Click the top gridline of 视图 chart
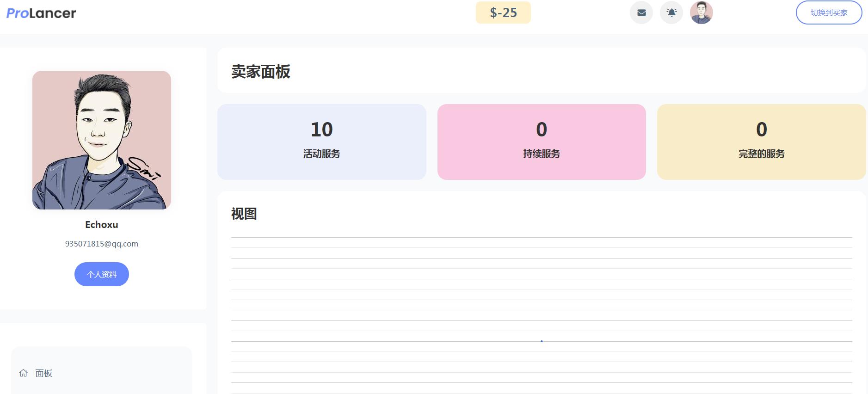This screenshot has width=868, height=394. 541,237
